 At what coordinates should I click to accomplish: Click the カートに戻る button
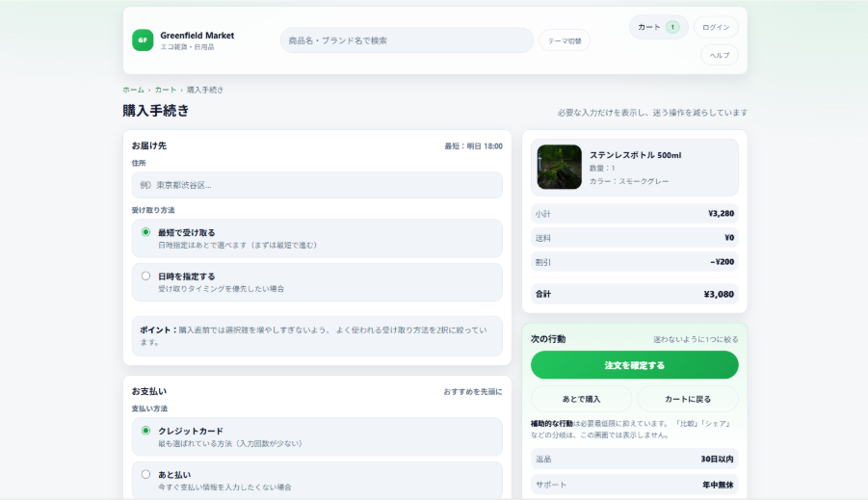(688, 399)
